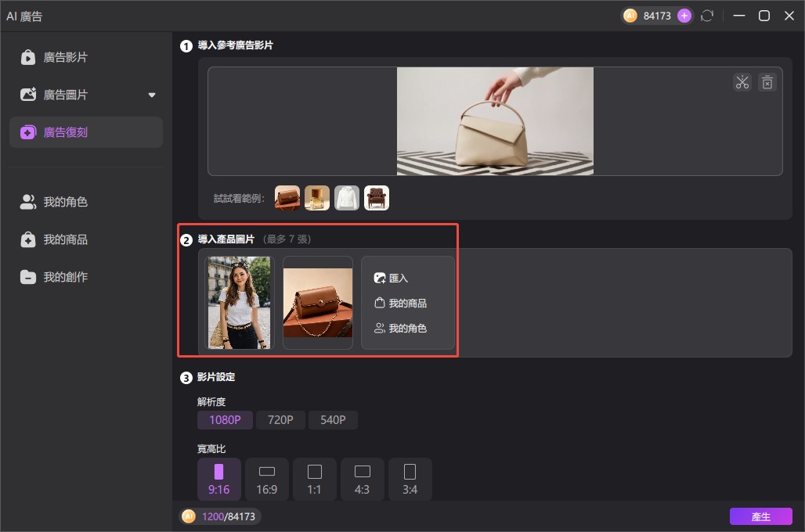Click 我的角色 in the import panel
This screenshot has height=532, width=805.
(400, 329)
